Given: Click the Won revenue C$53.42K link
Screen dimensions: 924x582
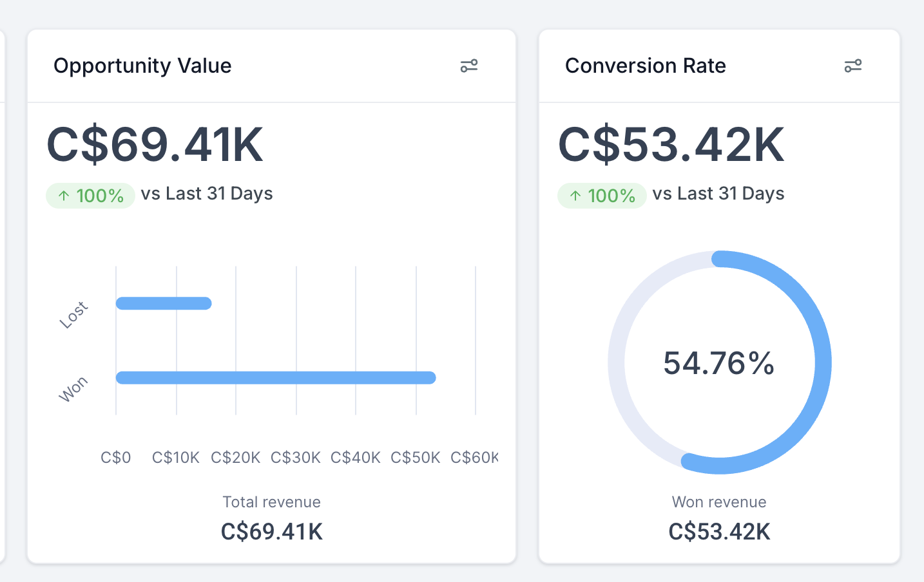Looking at the screenshot, I should [x=718, y=531].
